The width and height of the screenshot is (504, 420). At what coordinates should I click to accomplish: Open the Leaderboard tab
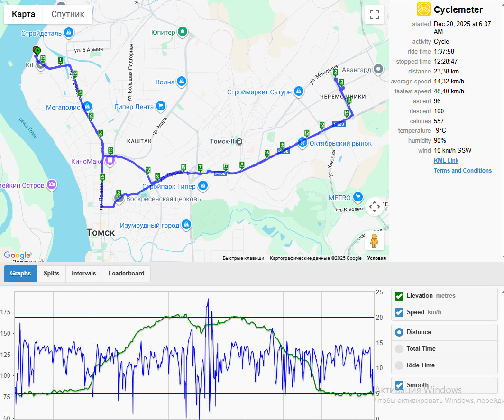(x=126, y=274)
